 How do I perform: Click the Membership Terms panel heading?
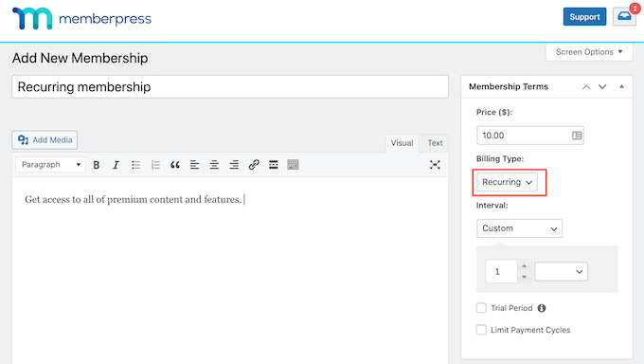[x=509, y=87]
